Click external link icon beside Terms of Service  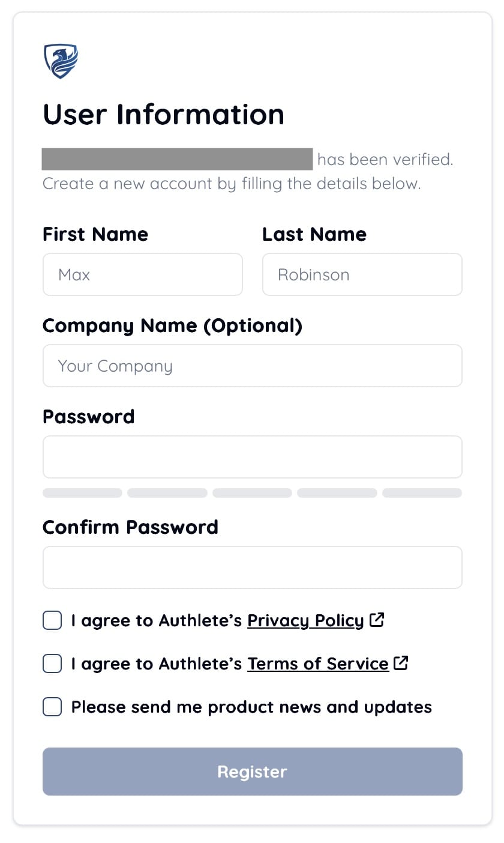(401, 663)
